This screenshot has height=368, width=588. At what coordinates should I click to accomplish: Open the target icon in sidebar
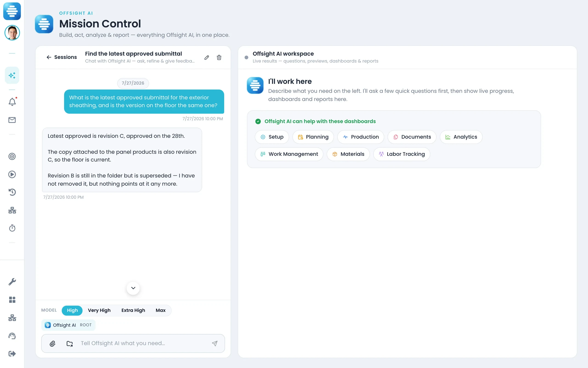point(12,156)
